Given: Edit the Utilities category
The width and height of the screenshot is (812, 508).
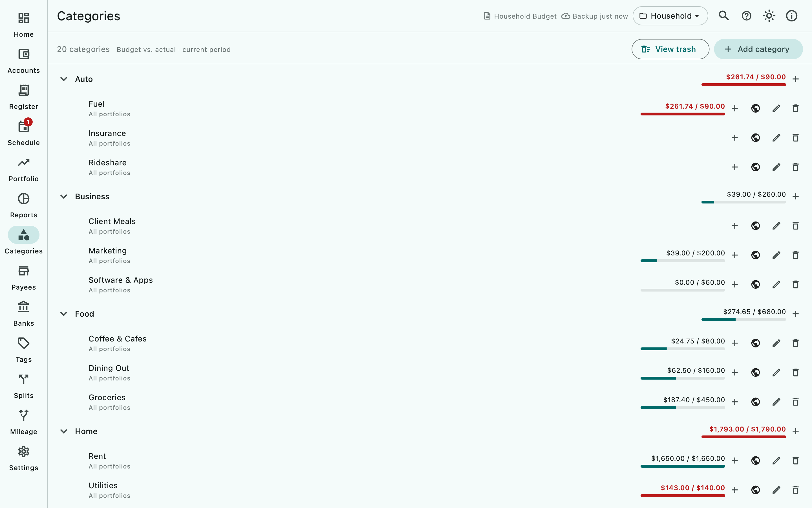Looking at the screenshot, I should [x=776, y=490].
